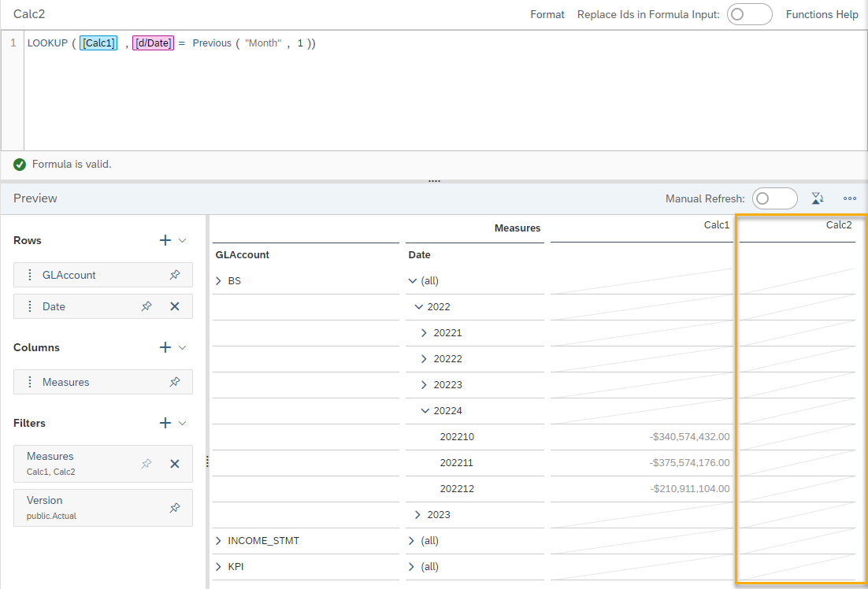Click the [Calc1] token in formula
This screenshot has height=589, width=868.
point(98,43)
